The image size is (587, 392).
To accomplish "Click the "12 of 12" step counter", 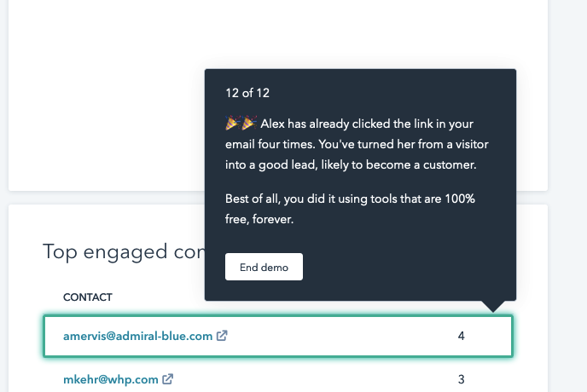I will point(247,92).
